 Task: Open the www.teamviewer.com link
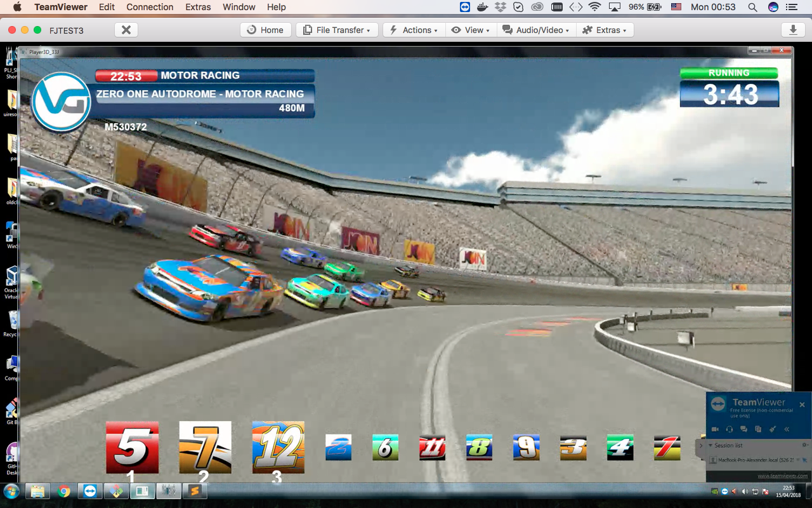[x=782, y=476]
